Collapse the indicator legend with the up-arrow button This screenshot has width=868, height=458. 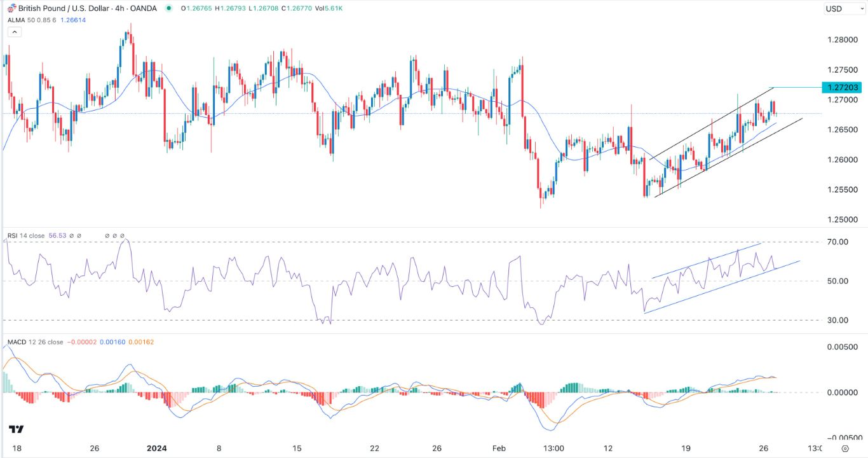pyautogui.click(x=13, y=31)
